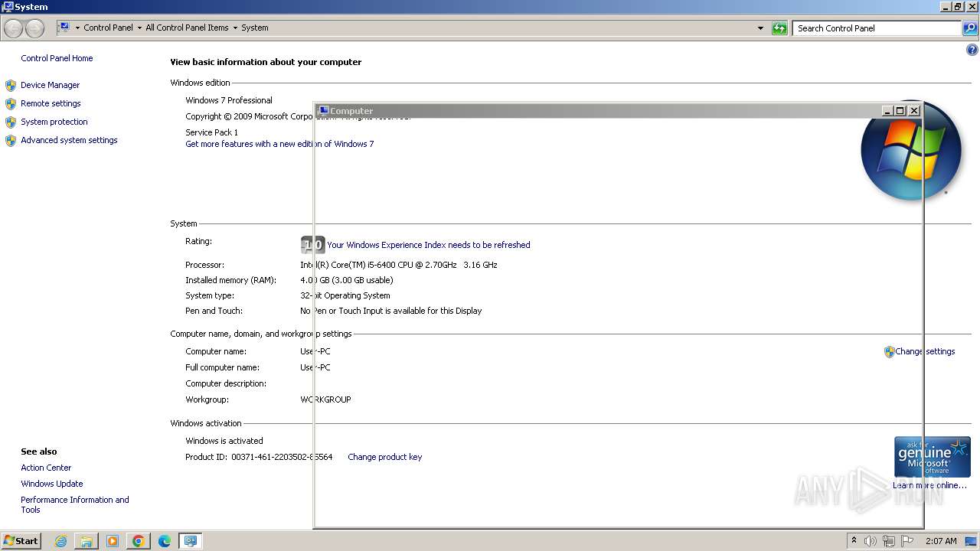Click the System breadcrumb
The width and height of the screenshot is (980, 551).
(x=255, y=28)
